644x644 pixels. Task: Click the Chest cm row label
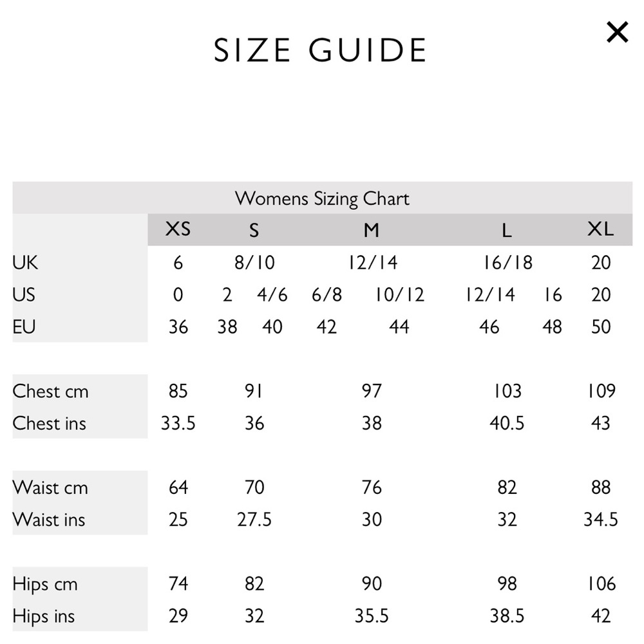coord(50,391)
